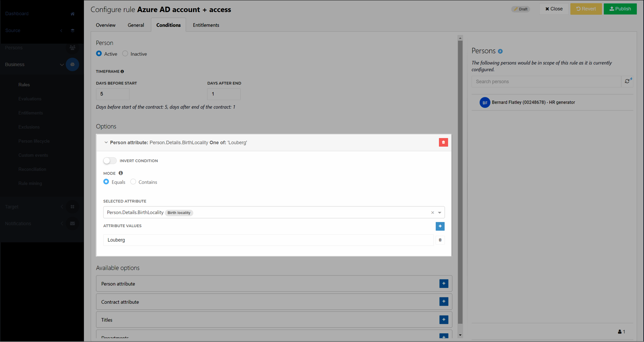The height and width of the screenshot is (342, 644).
Task: Click the Publish button
Action: pos(620,9)
